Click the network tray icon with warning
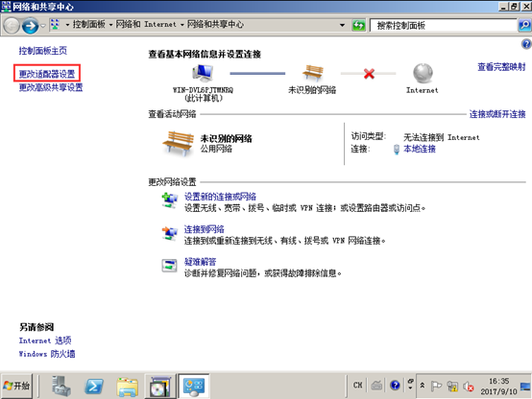This screenshot has width=532, height=399. pos(452,387)
